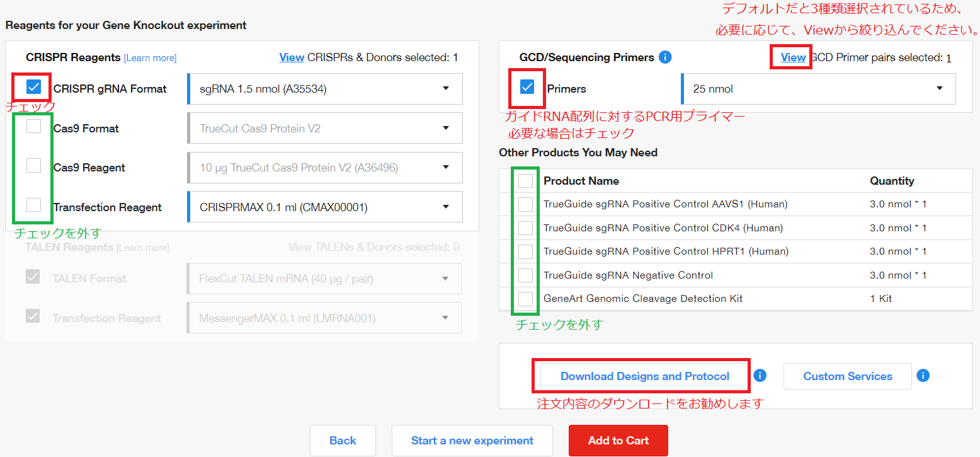Click the Start a new experiment button

pyautogui.click(x=472, y=441)
